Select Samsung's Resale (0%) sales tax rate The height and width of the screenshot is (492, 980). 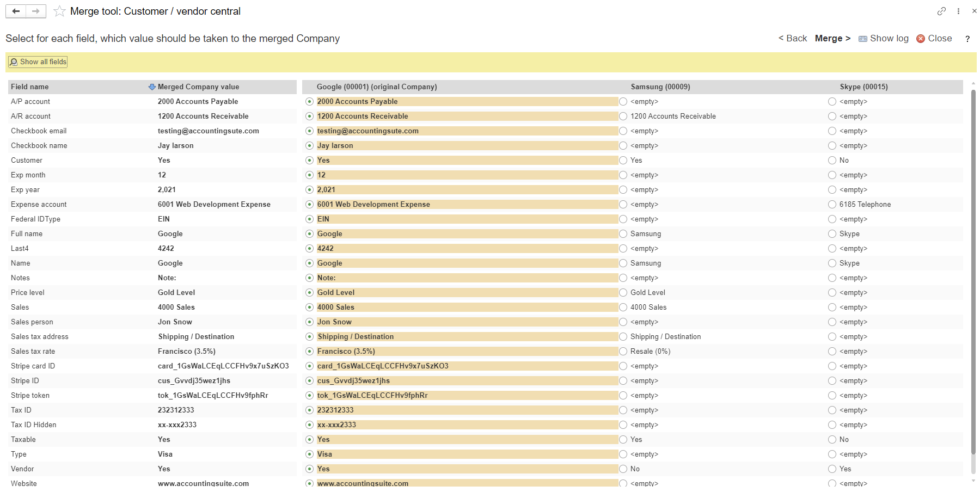click(x=623, y=352)
